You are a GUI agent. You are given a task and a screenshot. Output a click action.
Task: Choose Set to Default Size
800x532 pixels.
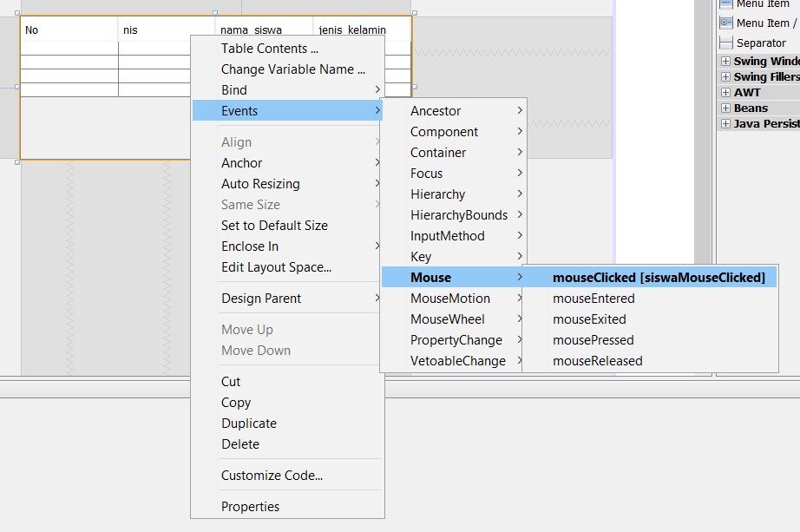(273, 225)
